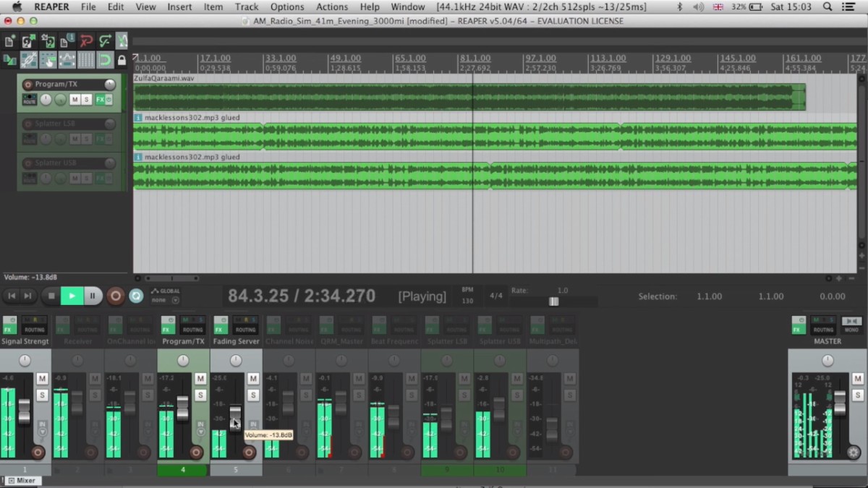The height and width of the screenshot is (488, 868).
Task: Open the Track menu
Action: [247, 7]
